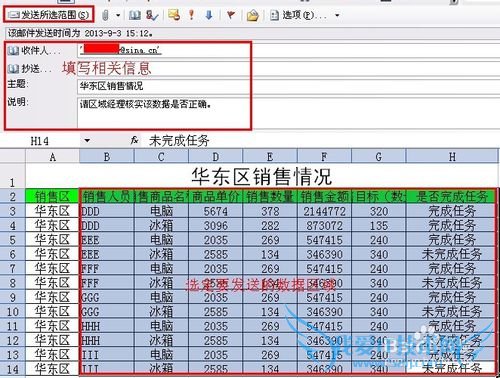Open toolbar options dropdown after 选项
The image size is (500, 378).
point(337,15)
